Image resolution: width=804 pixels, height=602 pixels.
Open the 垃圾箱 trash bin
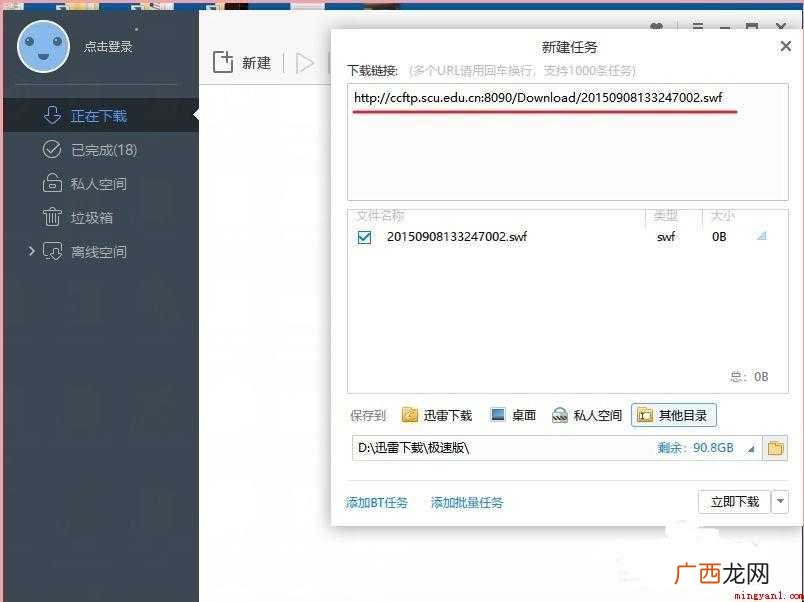(x=77, y=217)
